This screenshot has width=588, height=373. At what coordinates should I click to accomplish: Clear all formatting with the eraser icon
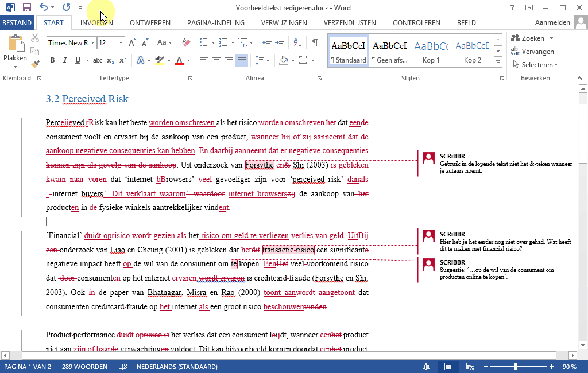(x=186, y=42)
